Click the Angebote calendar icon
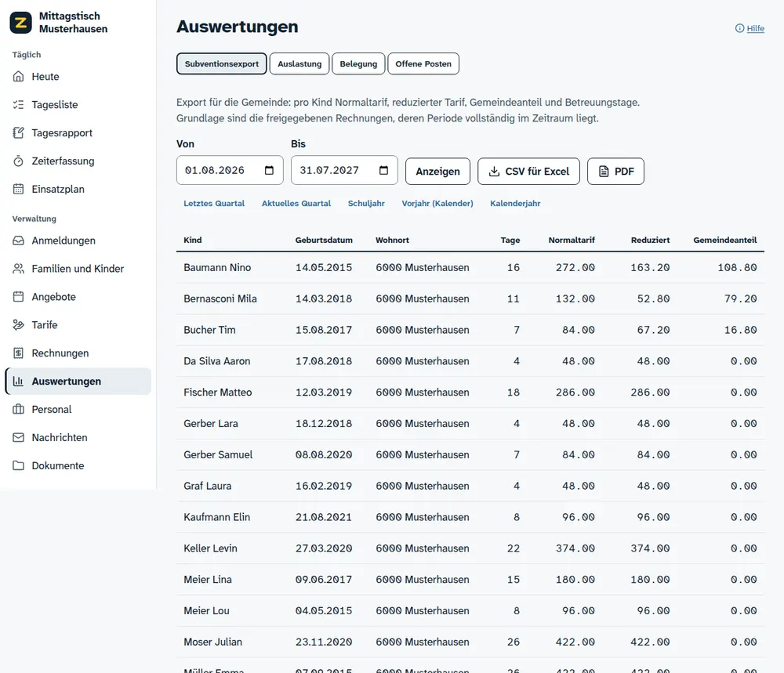 [x=19, y=297]
